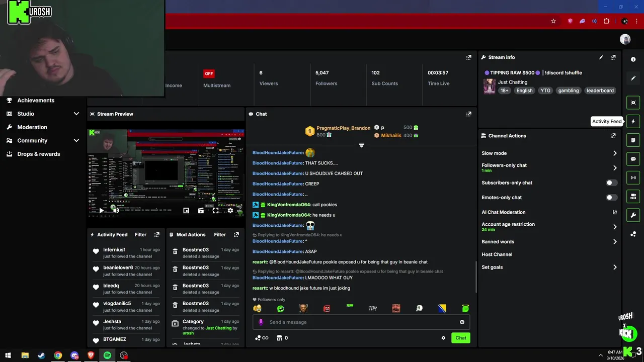Play the stream preview video
The image size is (644, 362).
tap(101, 211)
